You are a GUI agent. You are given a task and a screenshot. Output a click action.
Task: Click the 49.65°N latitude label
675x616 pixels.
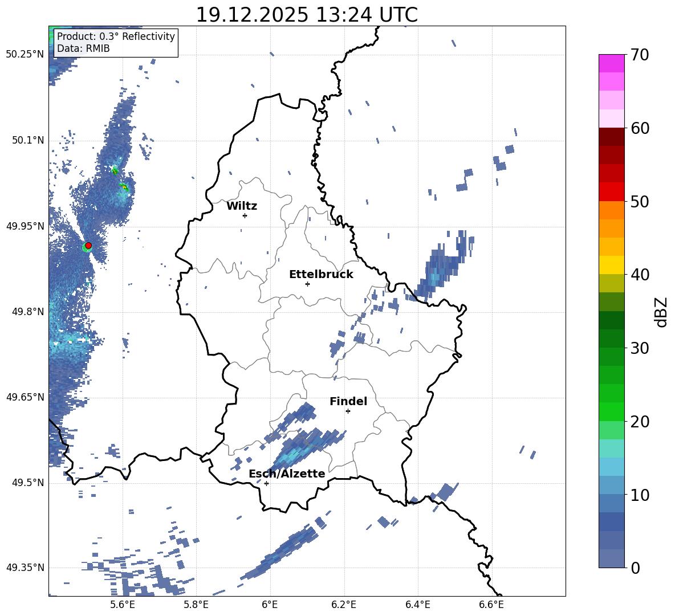[x=25, y=397]
